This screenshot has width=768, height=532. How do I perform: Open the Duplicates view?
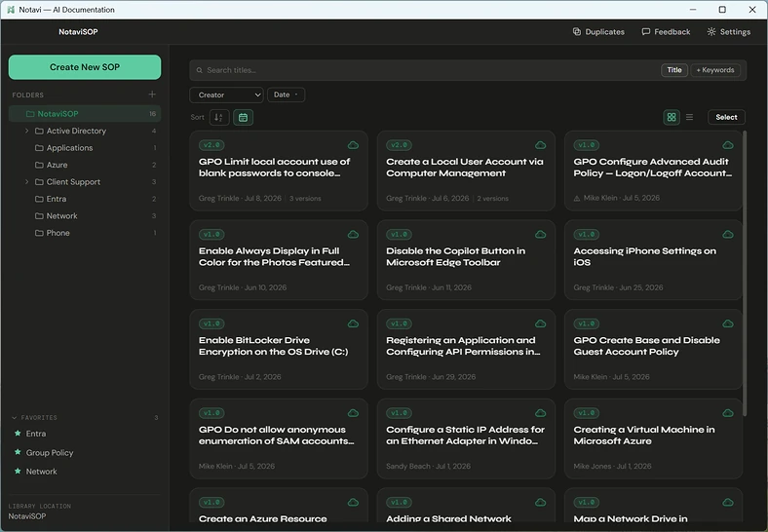(x=598, y=32)
